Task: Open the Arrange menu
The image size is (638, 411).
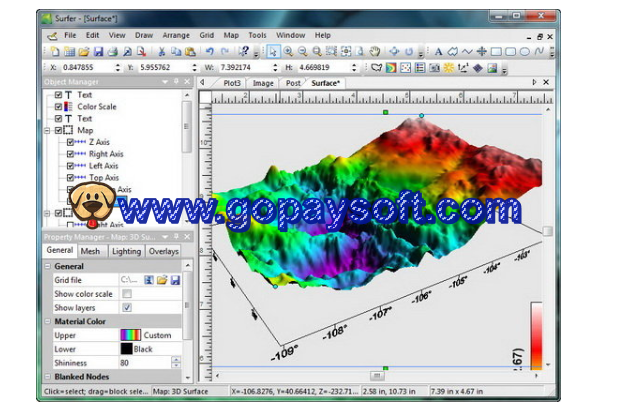Action: click(176, 35)
